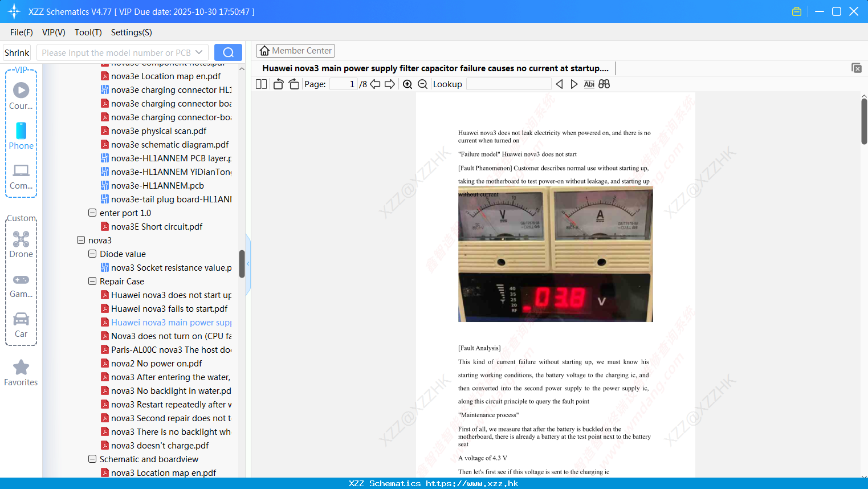Open nova2 No power on.pdf
This screenshot has width=868, height=489.
(156, 363)
